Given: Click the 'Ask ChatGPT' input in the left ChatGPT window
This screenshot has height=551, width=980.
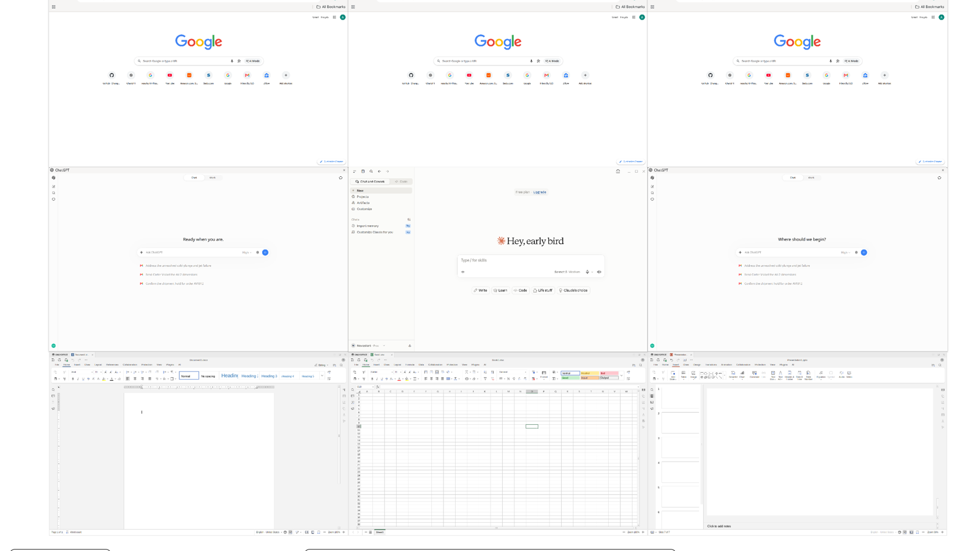Looking at the screenshot, I should pyautogui.click(x=192, y=252).
